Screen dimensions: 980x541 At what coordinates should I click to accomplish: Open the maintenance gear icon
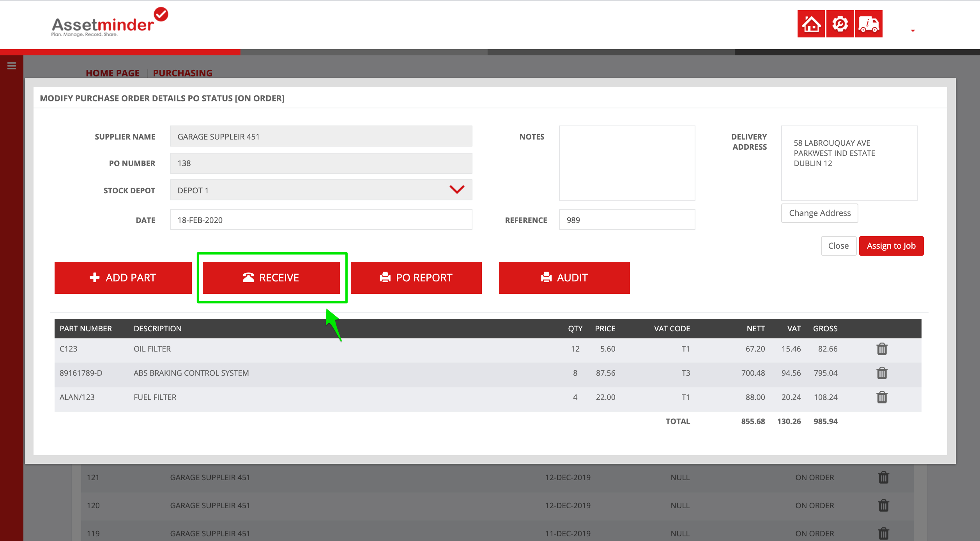[840, 24]
